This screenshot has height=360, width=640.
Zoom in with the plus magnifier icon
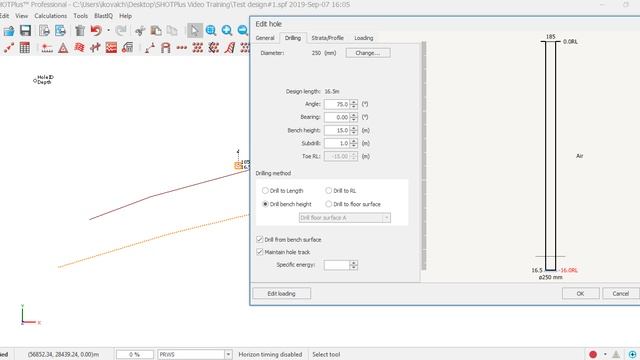coord(227,31)
